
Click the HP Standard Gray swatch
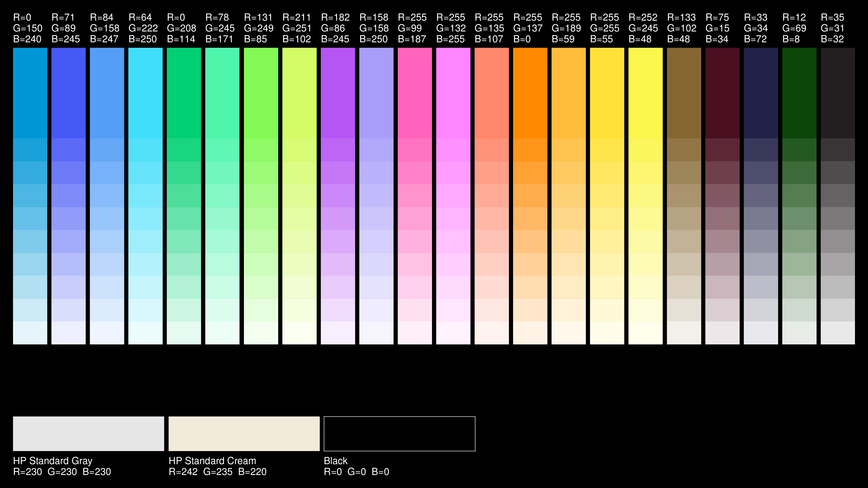point(88,433)
